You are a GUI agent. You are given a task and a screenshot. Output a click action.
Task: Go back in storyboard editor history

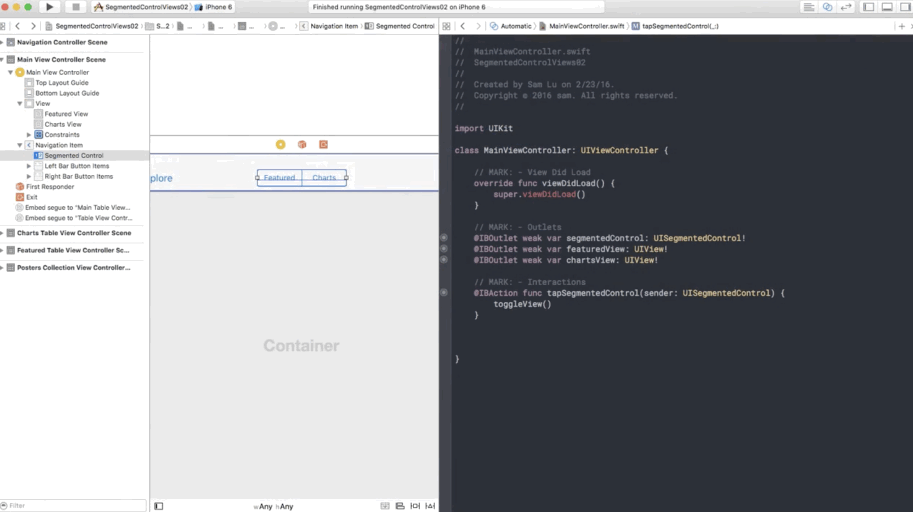pyautogui.click(x=17, y=26)
